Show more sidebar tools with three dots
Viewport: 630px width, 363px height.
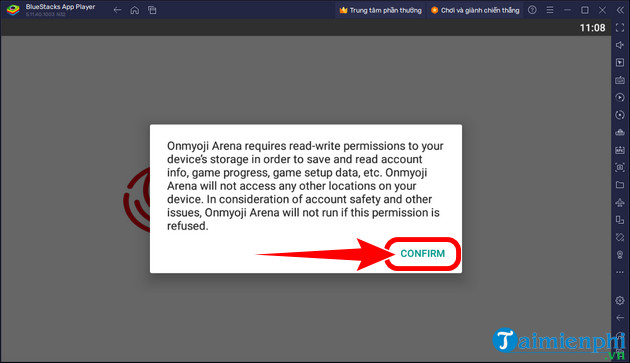(620, 272)
